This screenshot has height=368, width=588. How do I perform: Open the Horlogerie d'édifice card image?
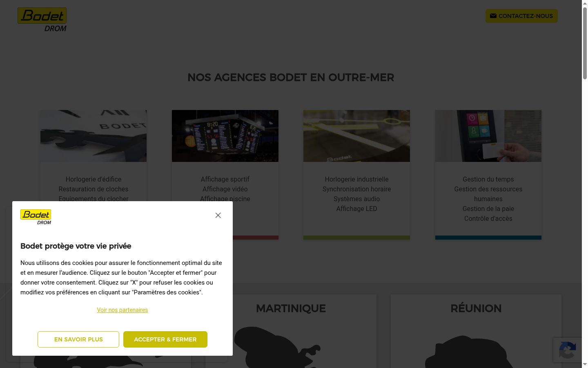pos(94,136)
